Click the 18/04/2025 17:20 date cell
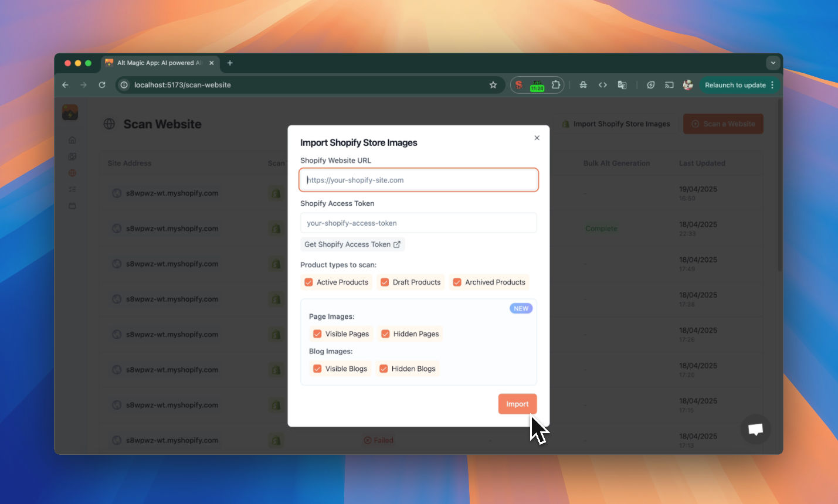Screen dimensions: 838x504 coord(698,370)
